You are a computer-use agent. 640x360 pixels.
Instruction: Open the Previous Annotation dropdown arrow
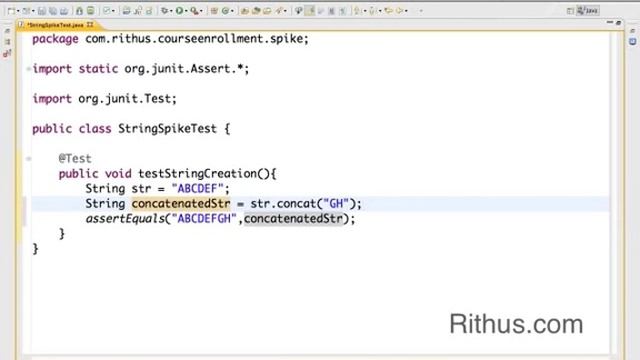tap(380, 11)
